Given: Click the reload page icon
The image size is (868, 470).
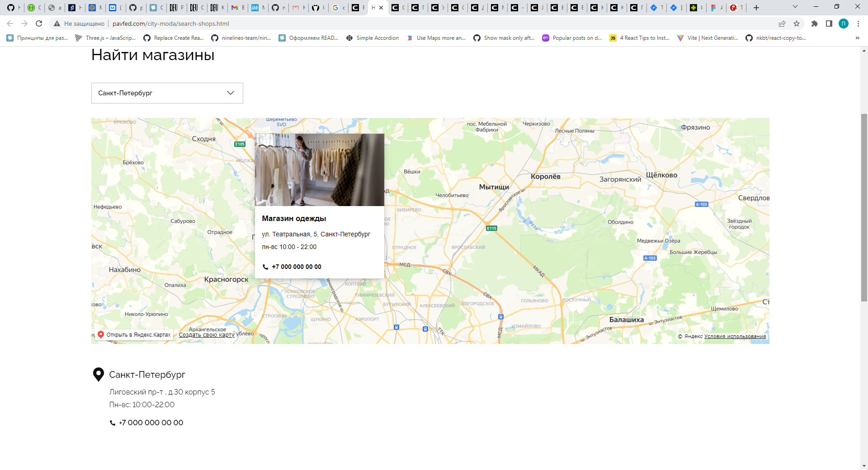Looking at the screenshot, I should pyautogui.click(x=38, y=23).
